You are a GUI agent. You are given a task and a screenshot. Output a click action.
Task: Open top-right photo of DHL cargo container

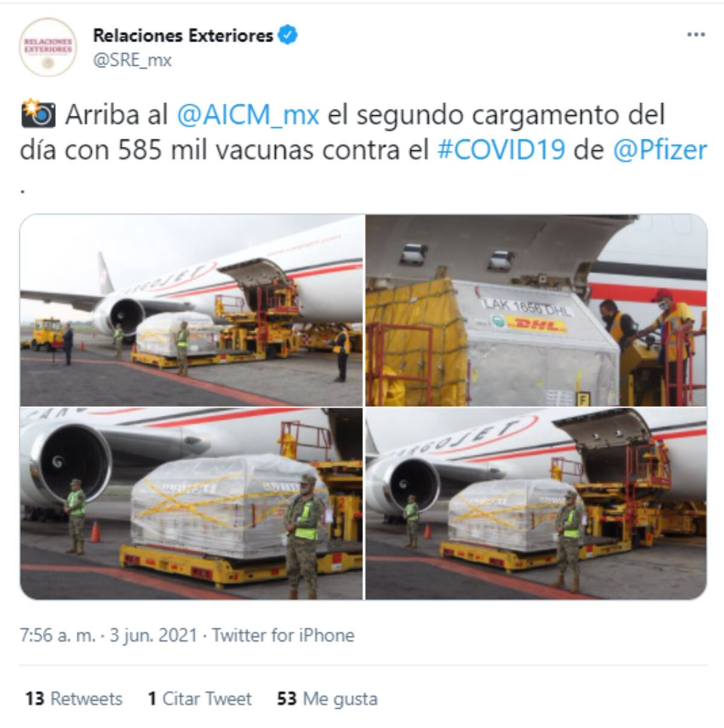point(536,310)
